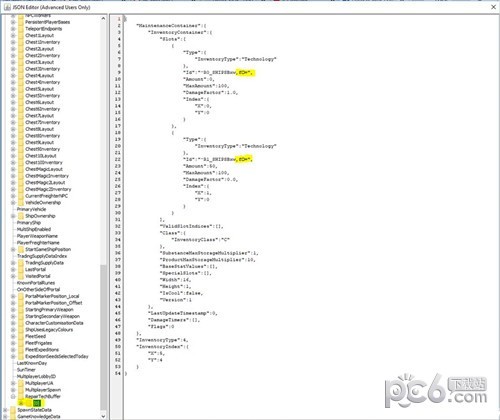The image size is (500, 420).
Task: Expand the LastPortal node
Action: tap(13, 269)
